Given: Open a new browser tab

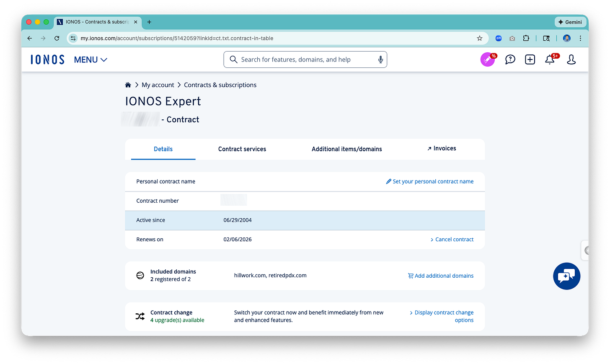Looking at the screenshot, I should pos(149,22).
